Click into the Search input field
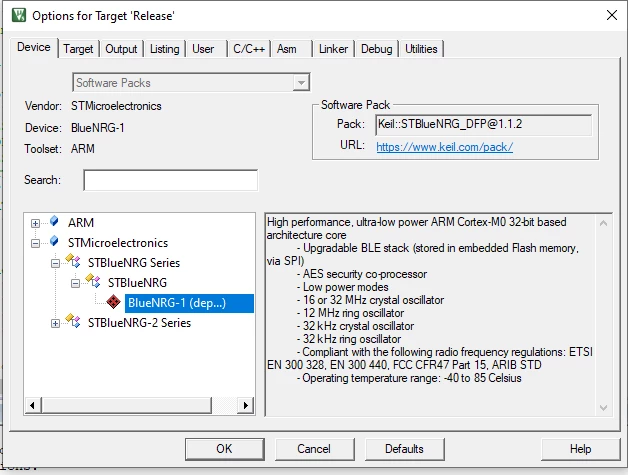628x475 pixels. [x=171, y=180]
